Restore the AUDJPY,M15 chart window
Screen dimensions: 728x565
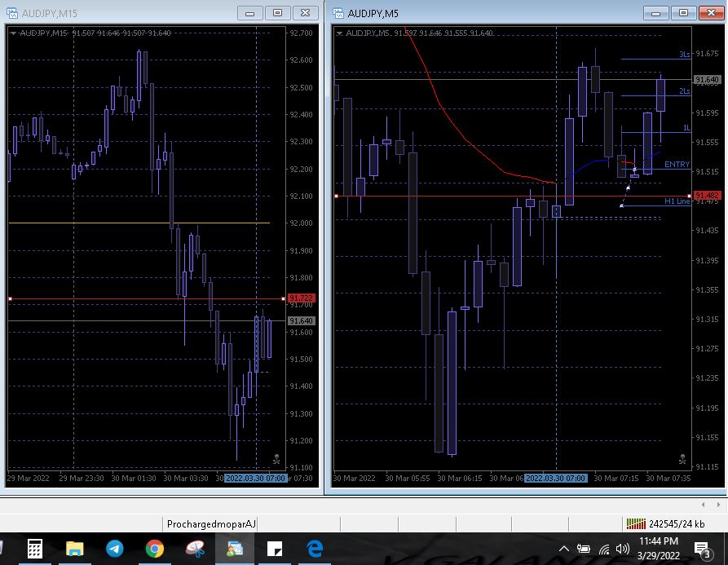tap(278, 13)
